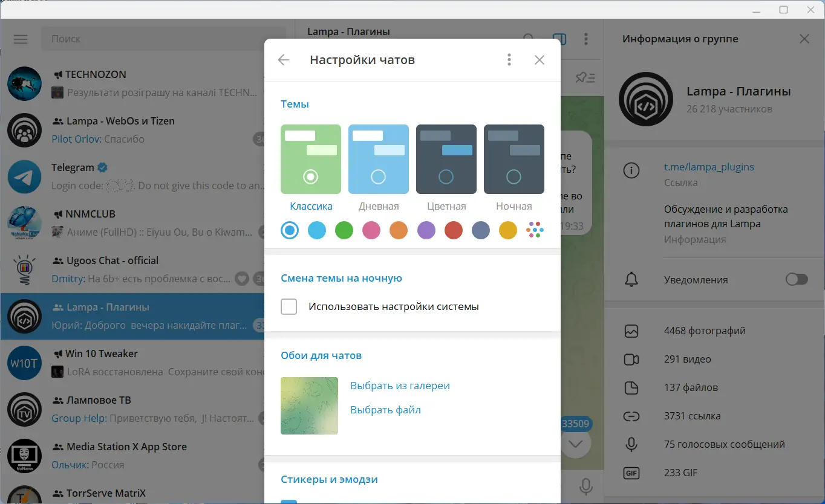Check Использовать настройки системы checkbox
The image size is (825, 504).
(289, 306)
